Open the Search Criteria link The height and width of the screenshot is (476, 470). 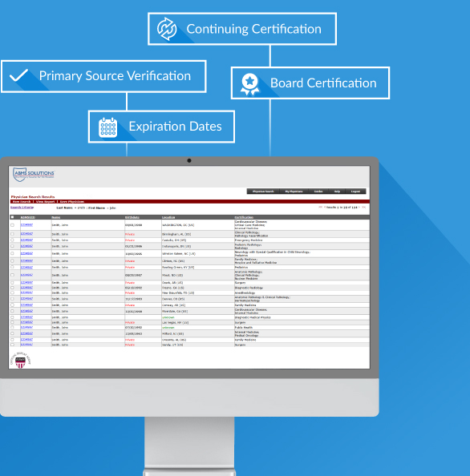pyautogui.click(x=22, y=208)
